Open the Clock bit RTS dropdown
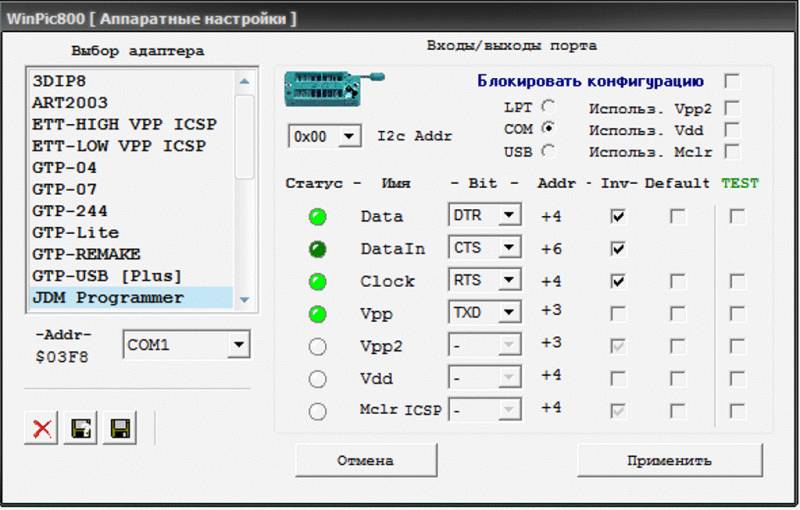 (509, 279)
